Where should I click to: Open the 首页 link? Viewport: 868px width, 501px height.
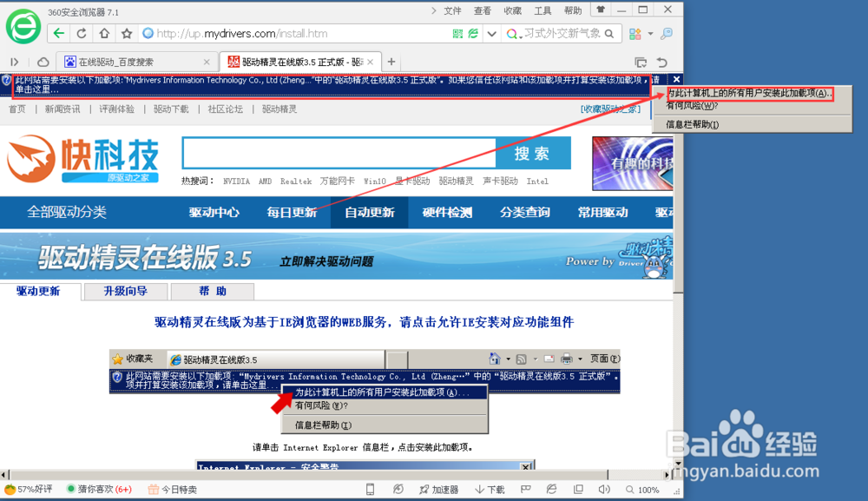click(17, 109)
